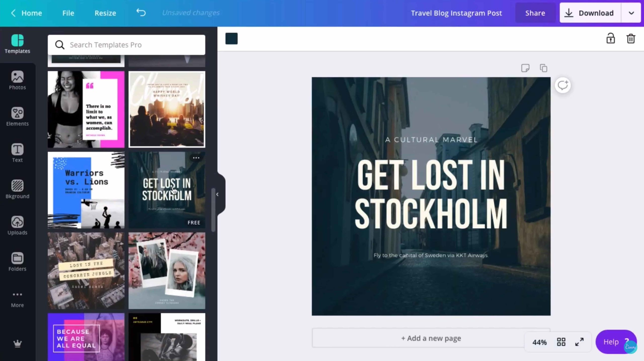Add a comment with the speech bubble icon
The height and width of the screenshot is (361, 644).
pyautogui.click(x=563, y=85)
